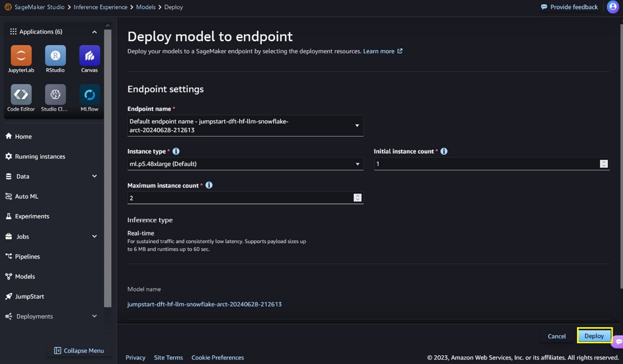Click the Collapse Menu button

point(79,350)
